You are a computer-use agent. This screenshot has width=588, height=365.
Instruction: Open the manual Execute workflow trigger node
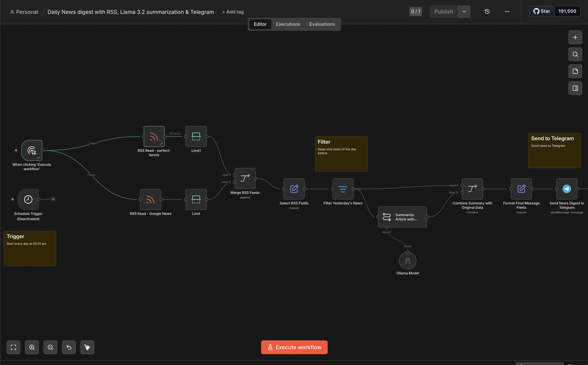32,150
